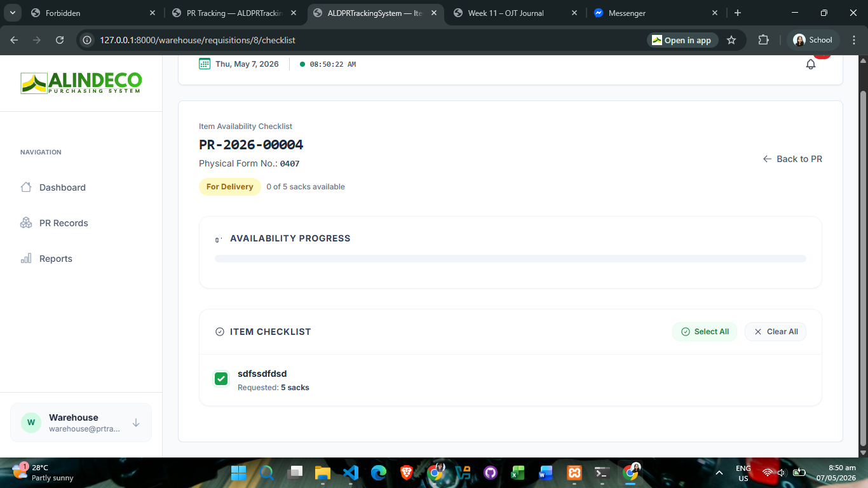Click the address bar URL field
Image resolution: width=868 pixels, height=488 pixels.
(369, 40)
